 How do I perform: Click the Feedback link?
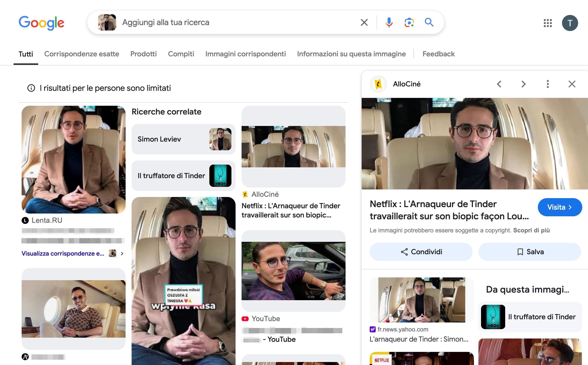click(x=438, y=54)
